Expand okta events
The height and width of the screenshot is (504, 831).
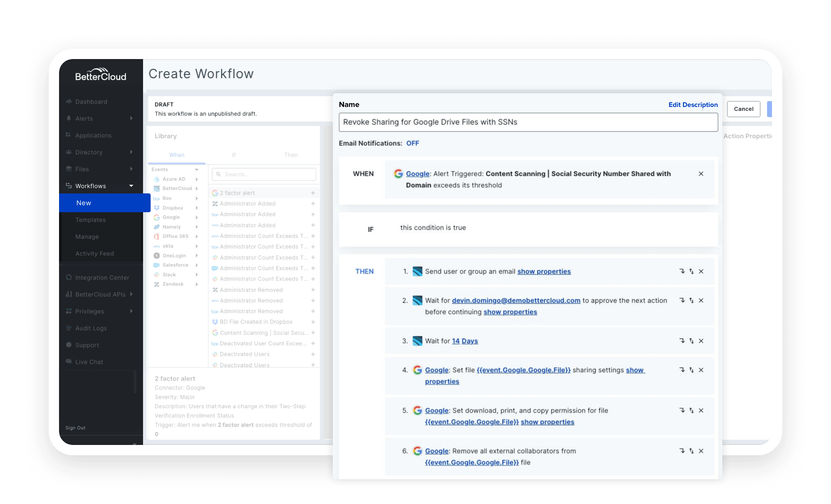pos(196,246)
